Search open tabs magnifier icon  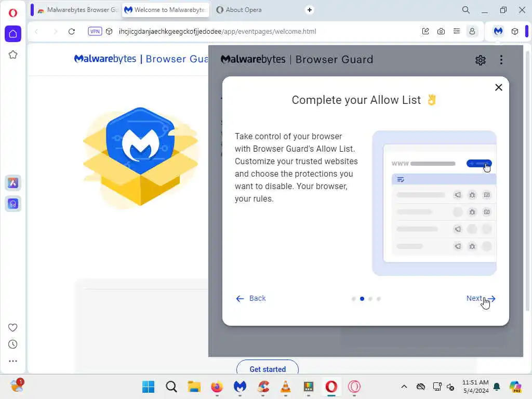[x=466, y=10]
